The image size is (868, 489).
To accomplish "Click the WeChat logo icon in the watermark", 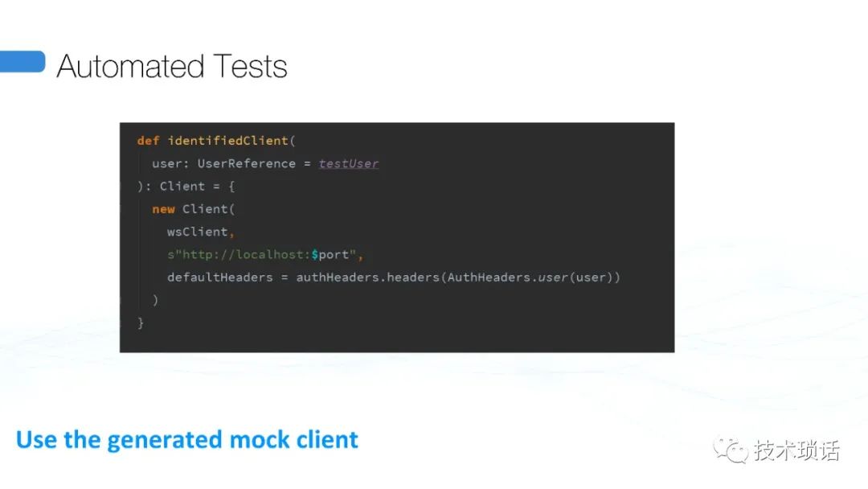I will (x=731, y=450).
